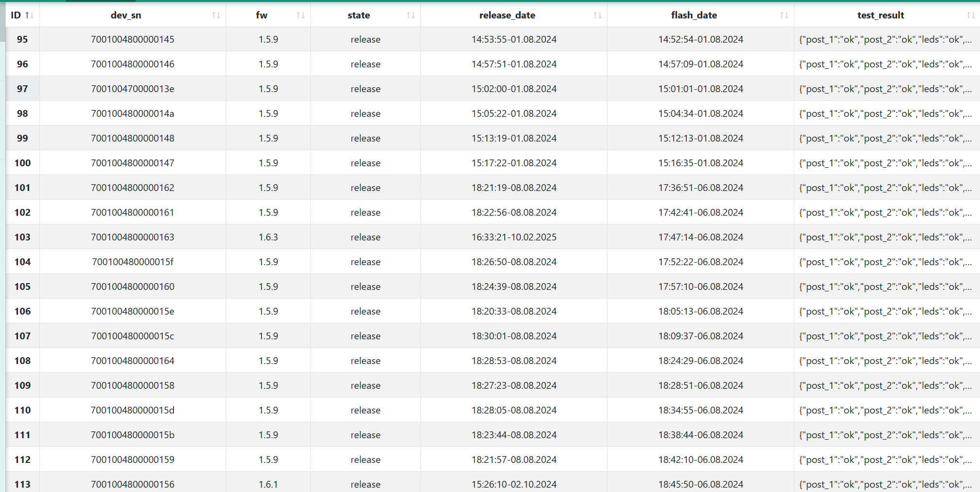Screen dimensions: 980x492
Task: Click serial 700100470000013e
Action: coord(133,89)
